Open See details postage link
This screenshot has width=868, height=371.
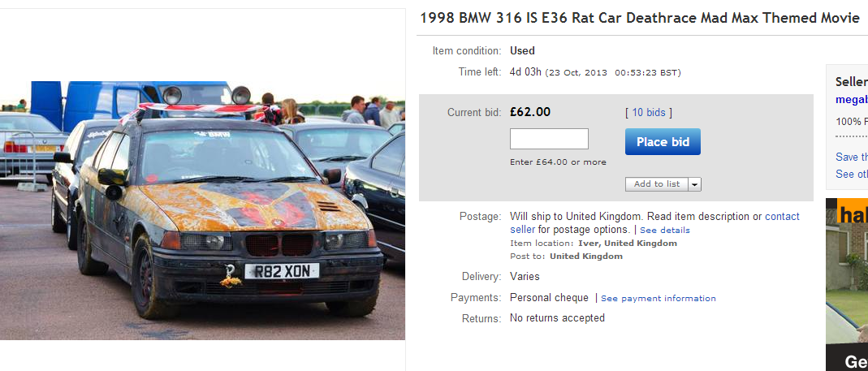click(665, 231)
